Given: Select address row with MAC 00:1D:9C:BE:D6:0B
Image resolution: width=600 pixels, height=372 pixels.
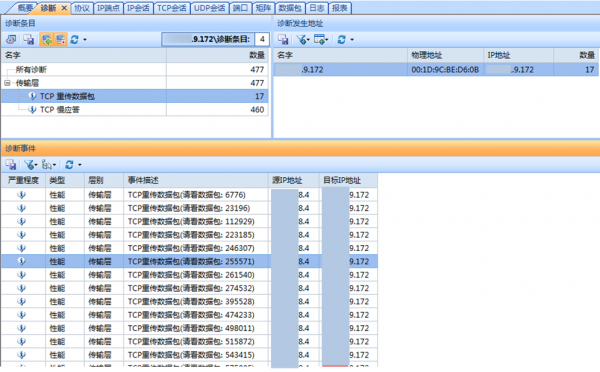Looking at the screenshot, I should [436, 70].
